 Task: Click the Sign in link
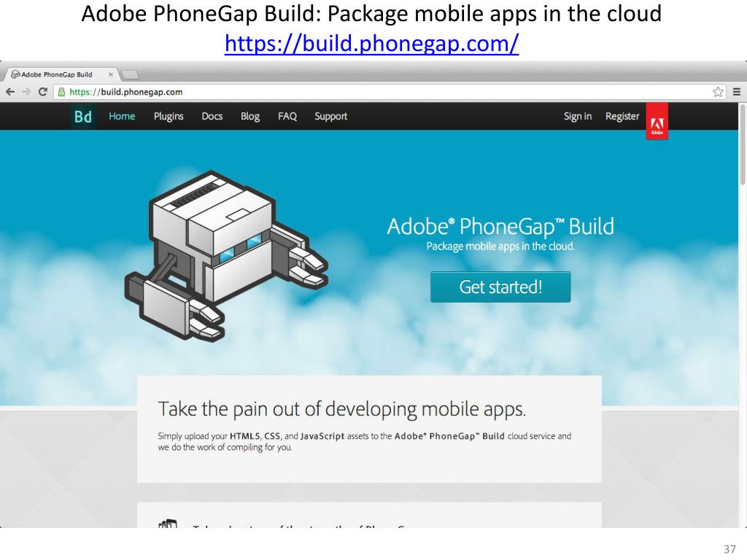click(578, 116)
